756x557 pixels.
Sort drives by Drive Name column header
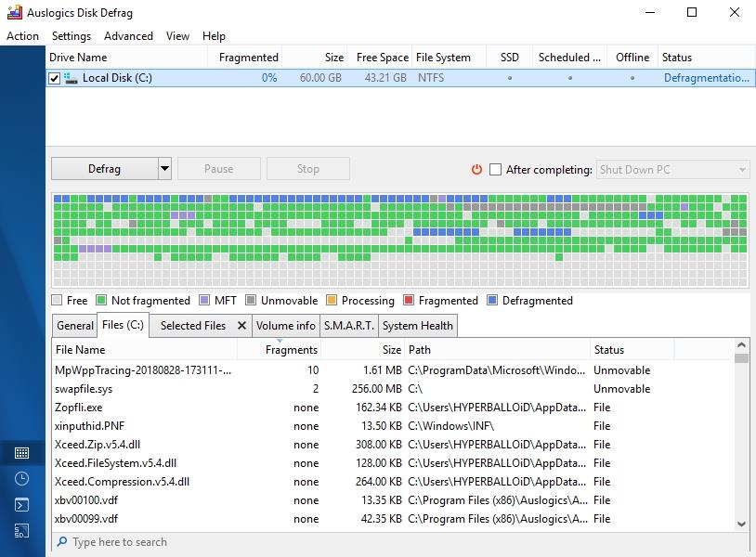click(127, 58)
